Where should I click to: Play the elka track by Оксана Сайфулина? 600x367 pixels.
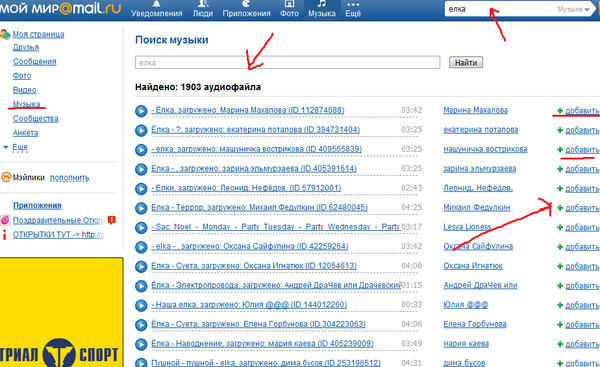click(x=141, y=247)
